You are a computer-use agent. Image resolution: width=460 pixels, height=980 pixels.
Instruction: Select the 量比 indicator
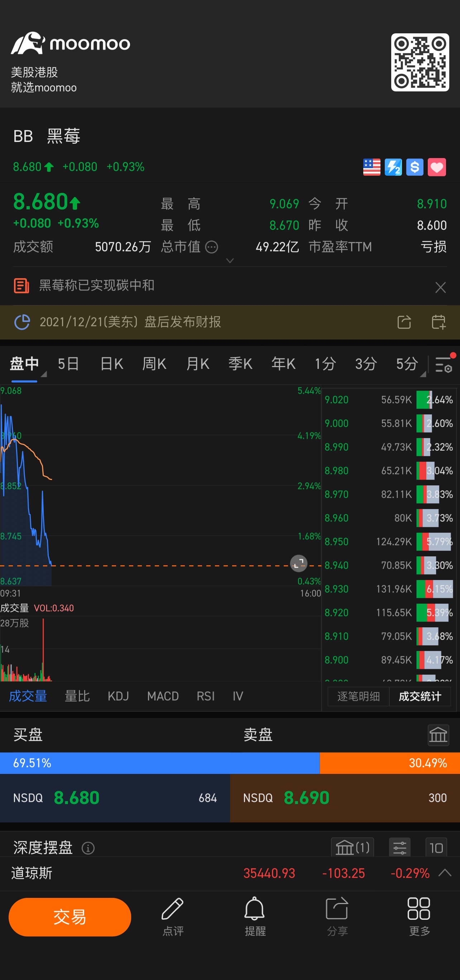[x=77, y=696]
